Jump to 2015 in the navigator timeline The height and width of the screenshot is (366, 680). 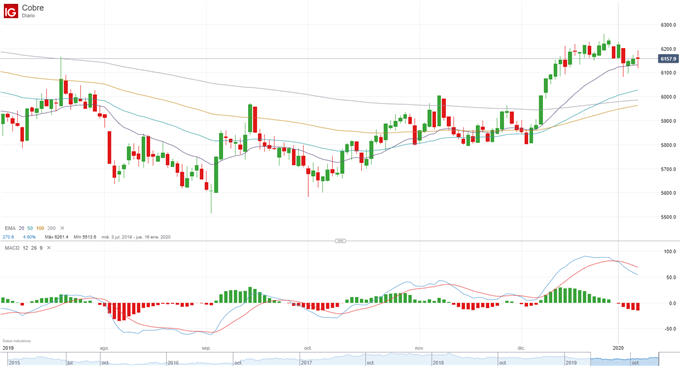coord(15,363)
